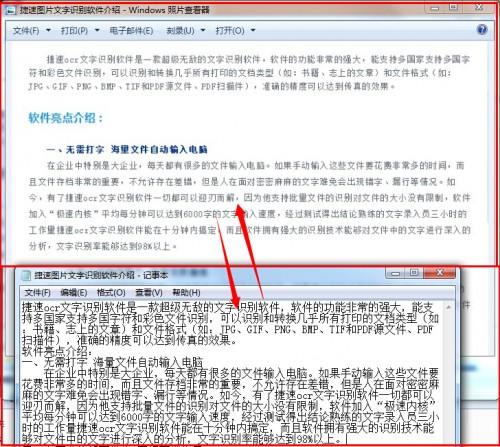Open Notepad 帮助(H) menu
This screenshot has height=447, width=500.
(186, 293)
